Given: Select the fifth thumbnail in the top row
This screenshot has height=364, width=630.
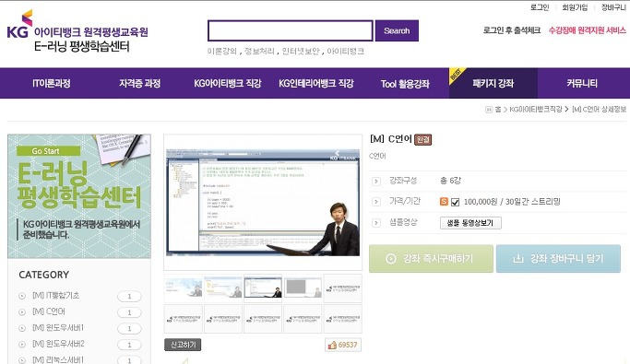Looking at the screenshot, I should coord(342,288).
